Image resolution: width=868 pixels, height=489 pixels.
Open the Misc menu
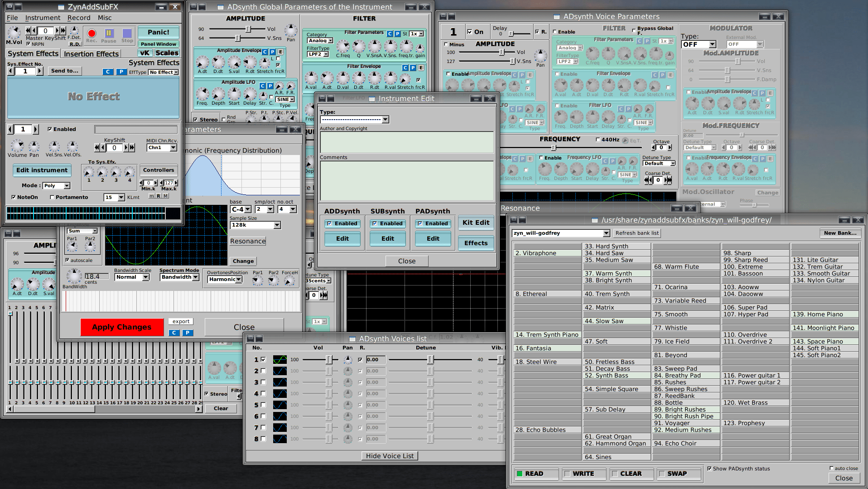click(x=104, y=18)
